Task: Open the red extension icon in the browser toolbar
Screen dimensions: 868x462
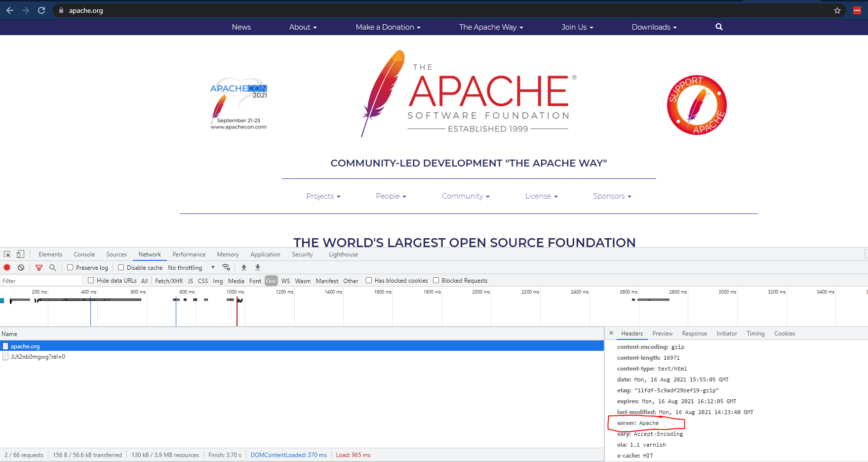Action: (x=857, y=10)
